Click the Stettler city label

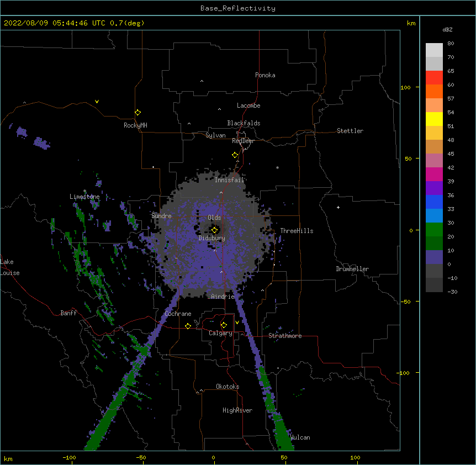(x=350, y=131)
